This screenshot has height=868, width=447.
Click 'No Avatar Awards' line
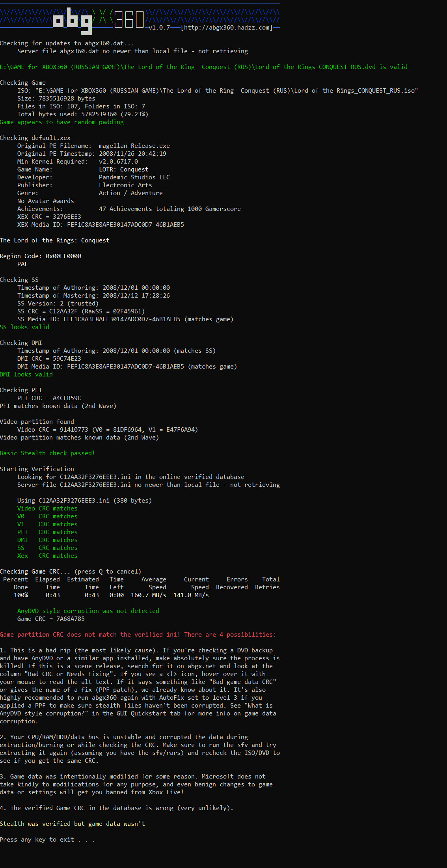(x=46, y=201)
